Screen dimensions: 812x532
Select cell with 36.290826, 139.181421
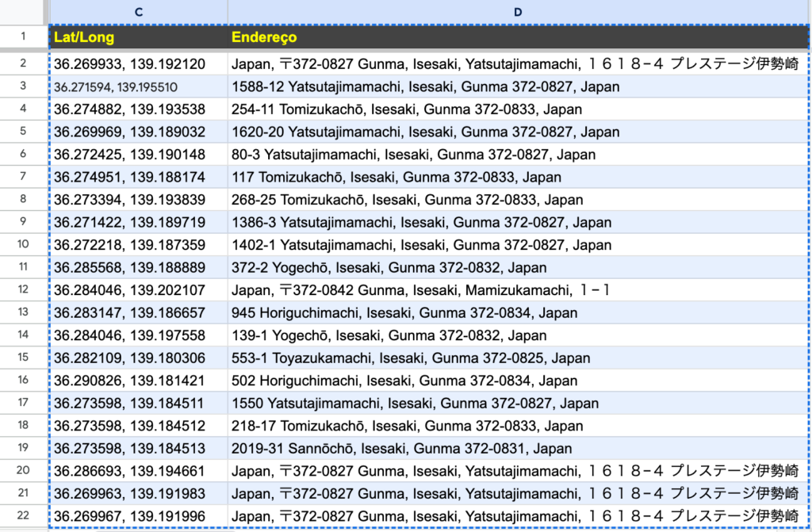(130, 381)
